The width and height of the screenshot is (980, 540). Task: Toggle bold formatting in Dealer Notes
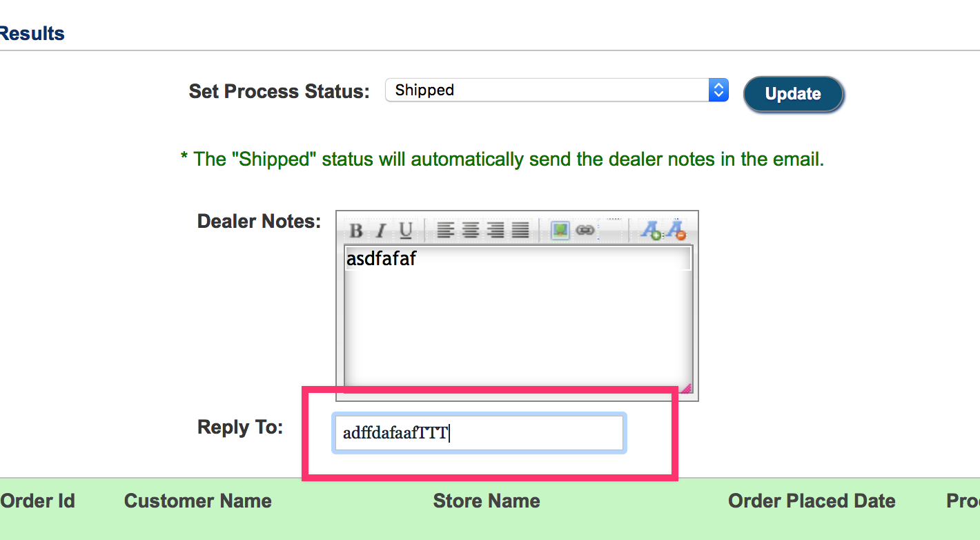coord(355,230)
